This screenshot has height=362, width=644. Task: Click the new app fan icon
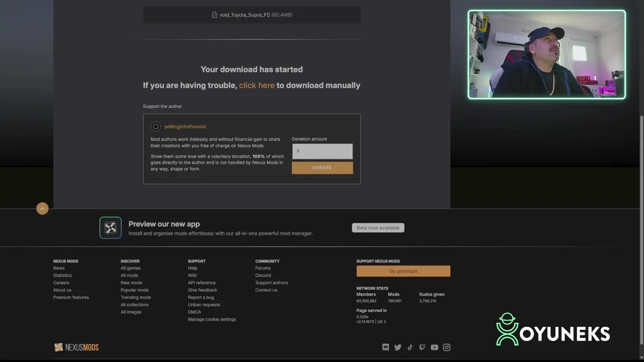point(110,228)
